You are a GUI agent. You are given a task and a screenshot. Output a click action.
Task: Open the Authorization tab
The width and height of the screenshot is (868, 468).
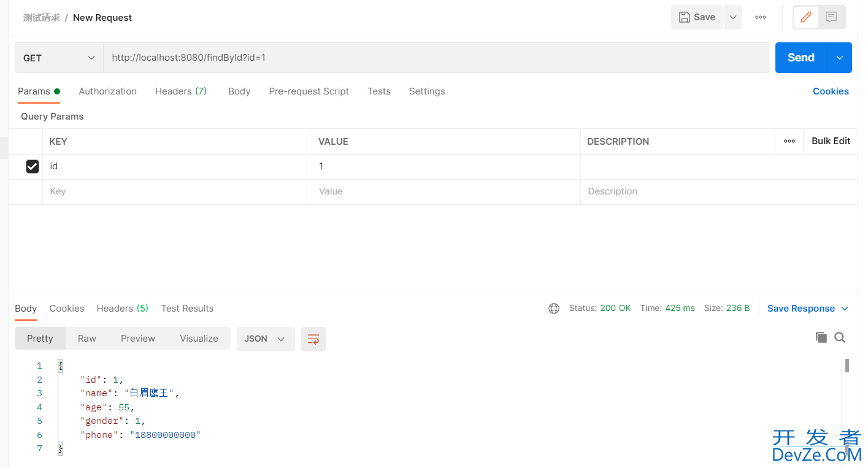point(108,91)
